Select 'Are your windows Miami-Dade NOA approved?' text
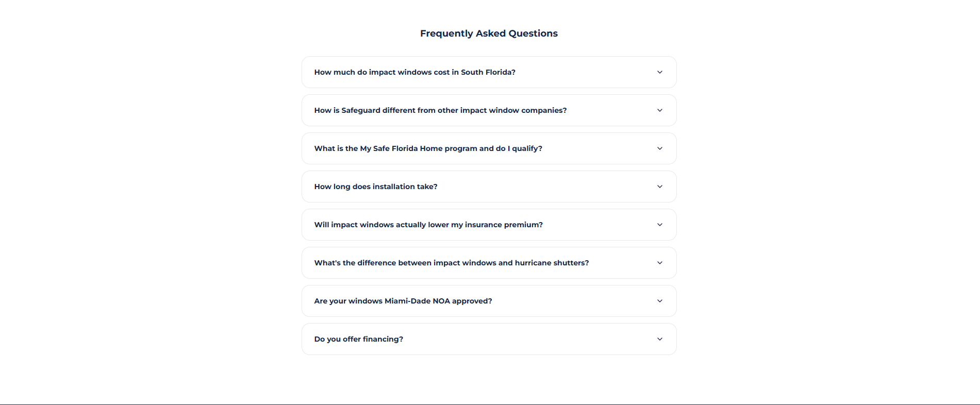980x405 pixels. coord(403,301)
